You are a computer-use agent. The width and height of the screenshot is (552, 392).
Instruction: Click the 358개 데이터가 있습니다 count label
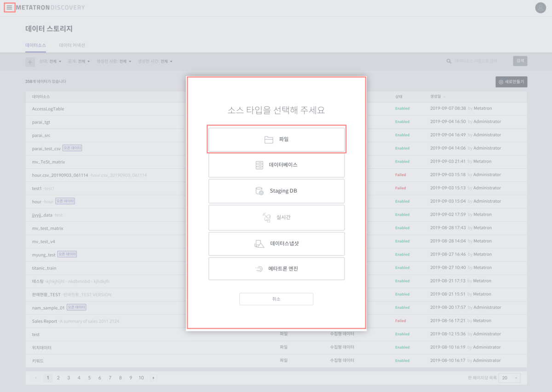click(46, 81)
